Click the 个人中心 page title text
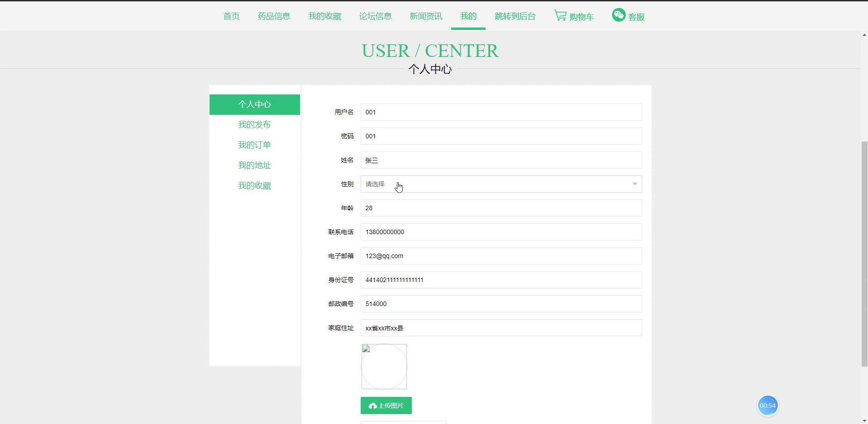The height and width of the screenshot is (424, 868). (x=430, y=69)
